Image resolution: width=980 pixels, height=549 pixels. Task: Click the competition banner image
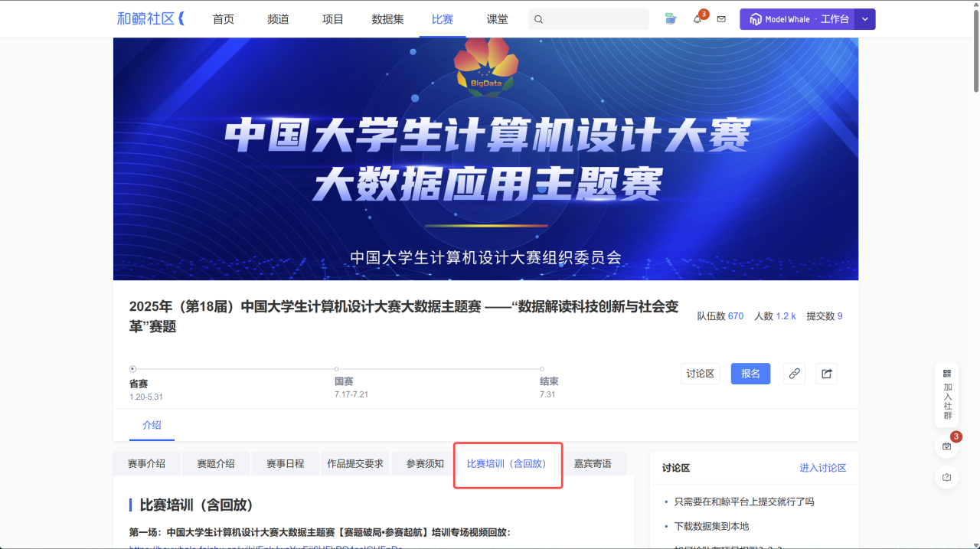click(485, 158)
